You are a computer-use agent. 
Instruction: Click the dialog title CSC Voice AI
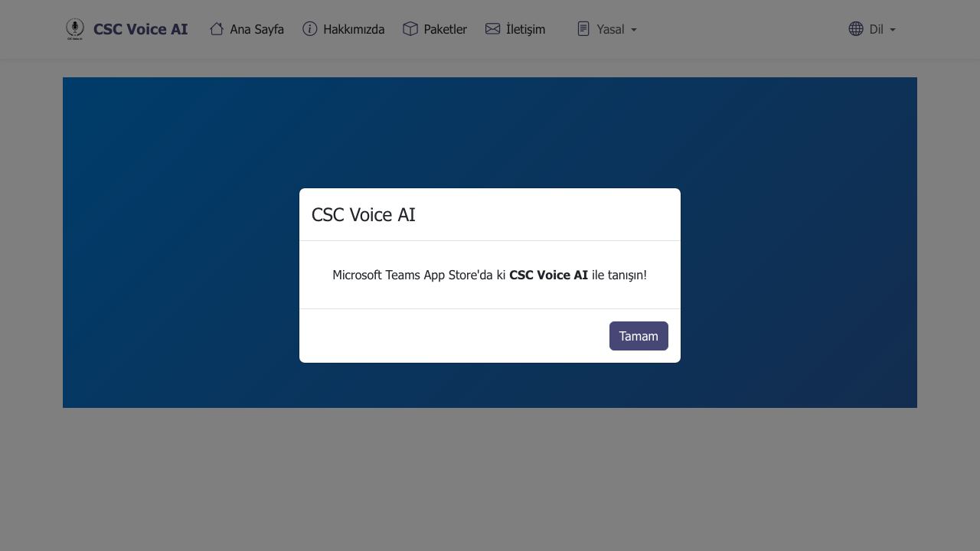(364, 215)
